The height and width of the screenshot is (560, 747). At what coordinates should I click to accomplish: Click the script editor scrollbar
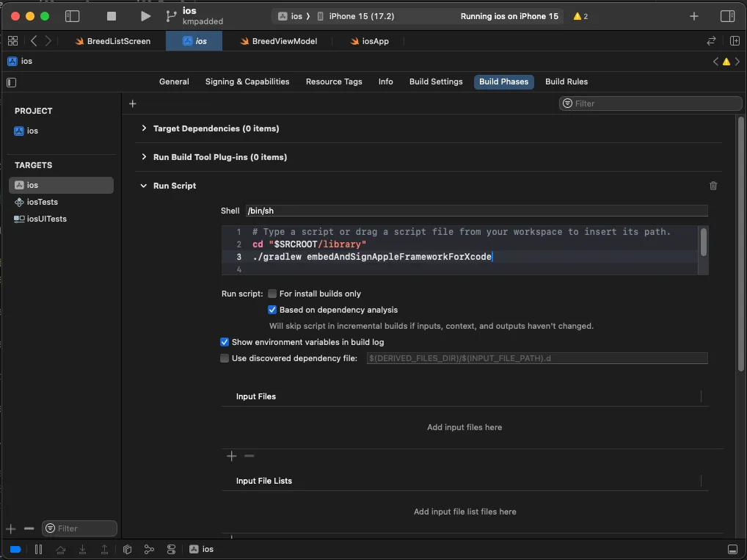click(703, 242)
